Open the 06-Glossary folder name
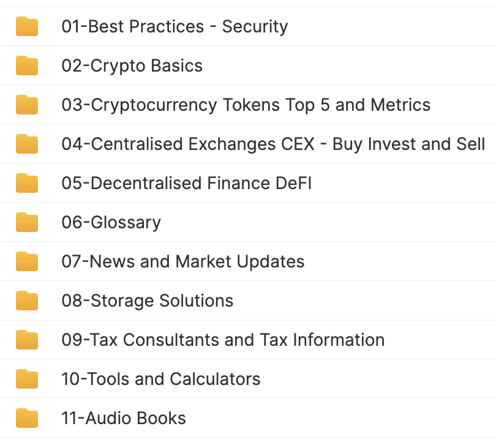 pyautogui.click(x=111, y=223)
